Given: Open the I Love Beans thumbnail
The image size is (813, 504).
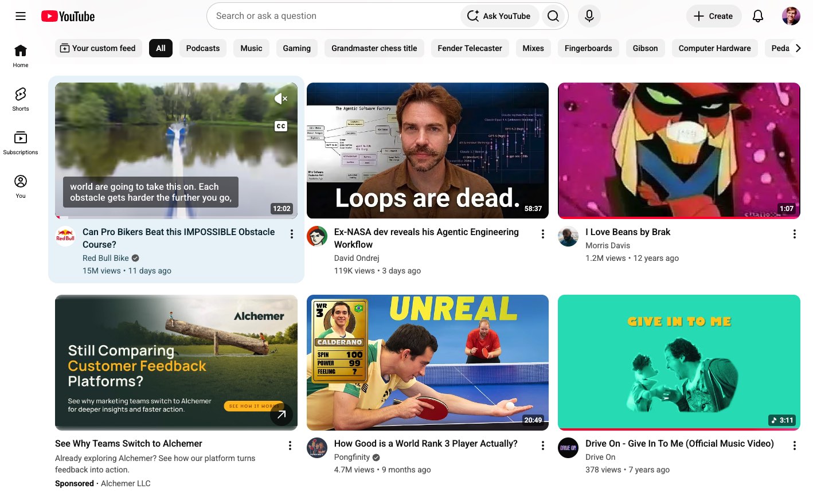Looking at the screenshot, I should 679,151.
